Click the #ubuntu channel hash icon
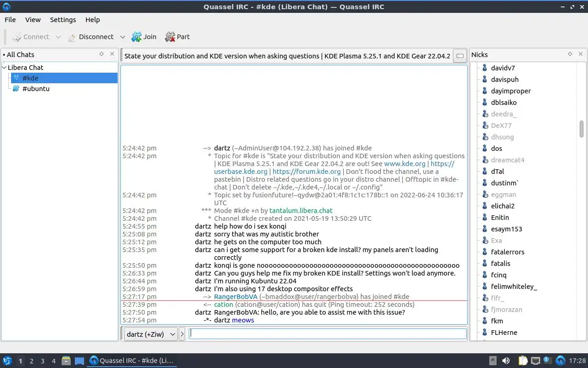Screen dimensions: 588x368 16,89
